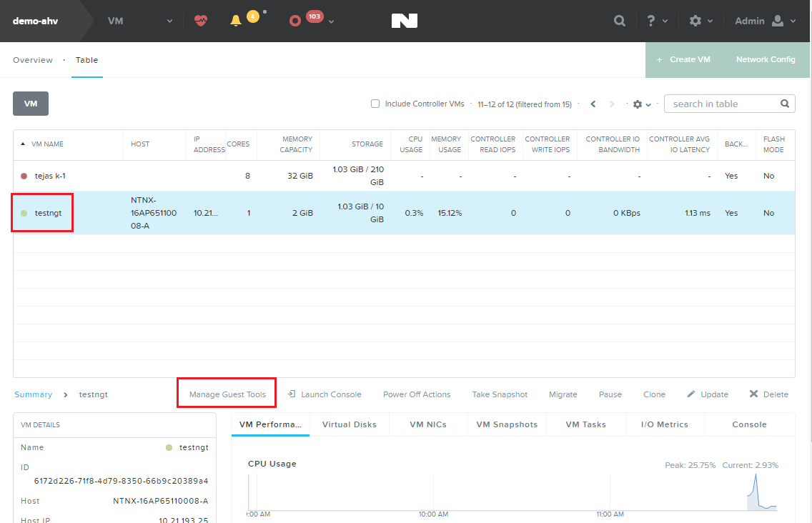812x523 pixels.
Task: Pause the selected VM
Action: point(610,394)
